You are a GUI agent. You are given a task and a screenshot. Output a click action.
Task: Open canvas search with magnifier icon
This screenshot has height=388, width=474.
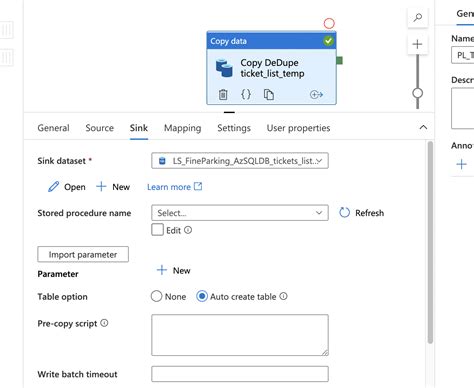tap(417, 18)
